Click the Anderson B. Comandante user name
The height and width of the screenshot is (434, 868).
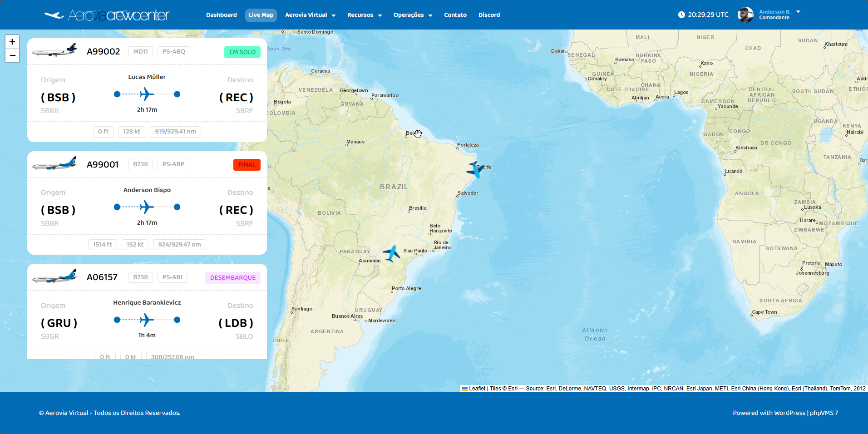[x=775, y=15]
